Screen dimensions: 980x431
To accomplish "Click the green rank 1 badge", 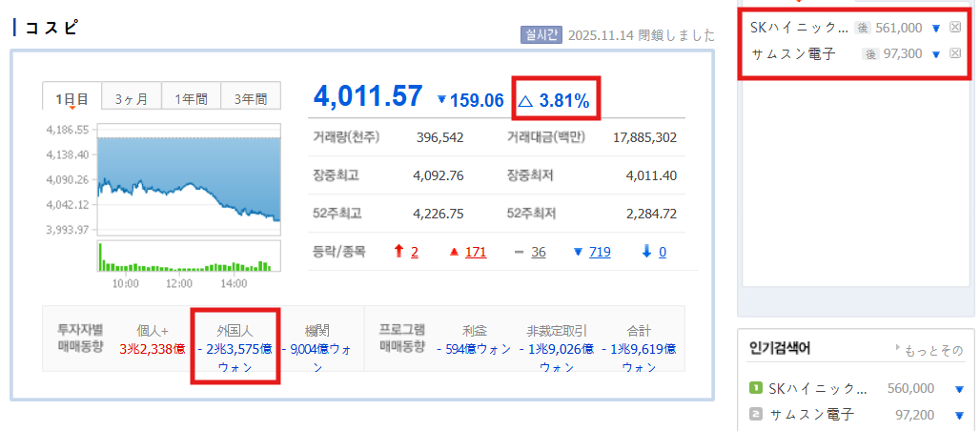I will coord(756,389).
